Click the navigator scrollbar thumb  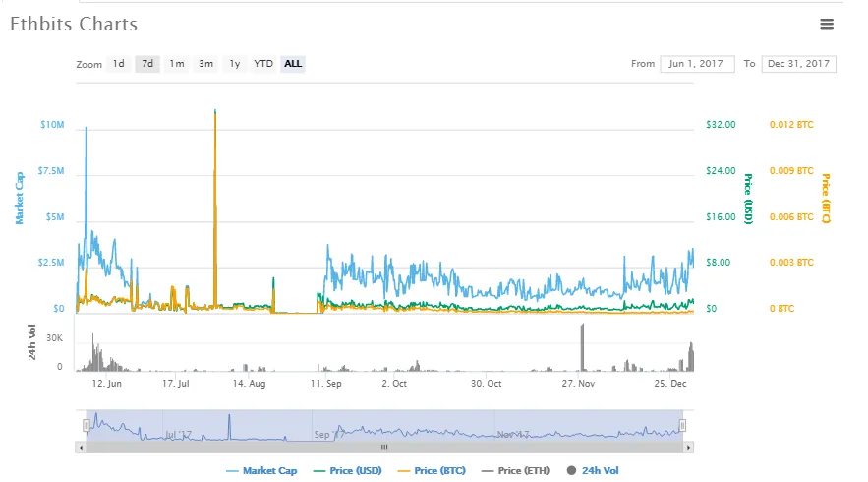(384, 448)
